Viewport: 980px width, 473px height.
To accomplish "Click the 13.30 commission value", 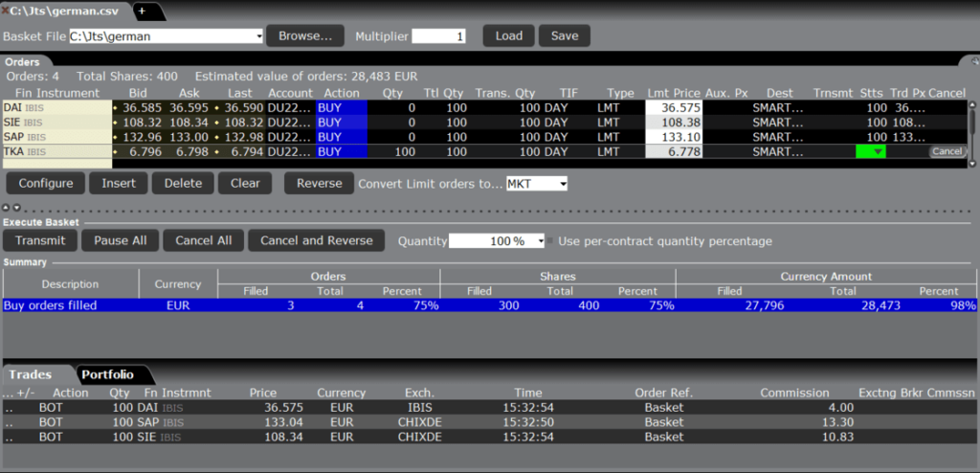I will tap(840, 422).
